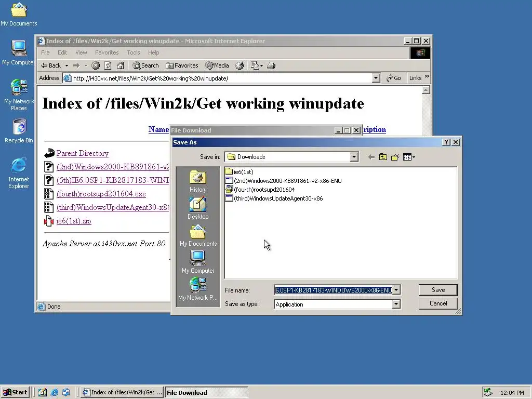
Task: Open the Help menu in Internet Explorer
Action: pyautogui.click(x=153, y=52)
